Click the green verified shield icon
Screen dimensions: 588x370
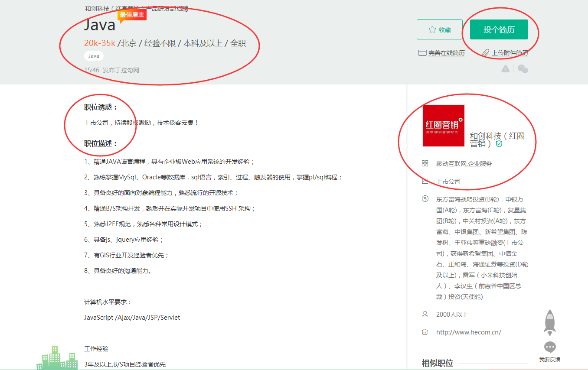499,144
